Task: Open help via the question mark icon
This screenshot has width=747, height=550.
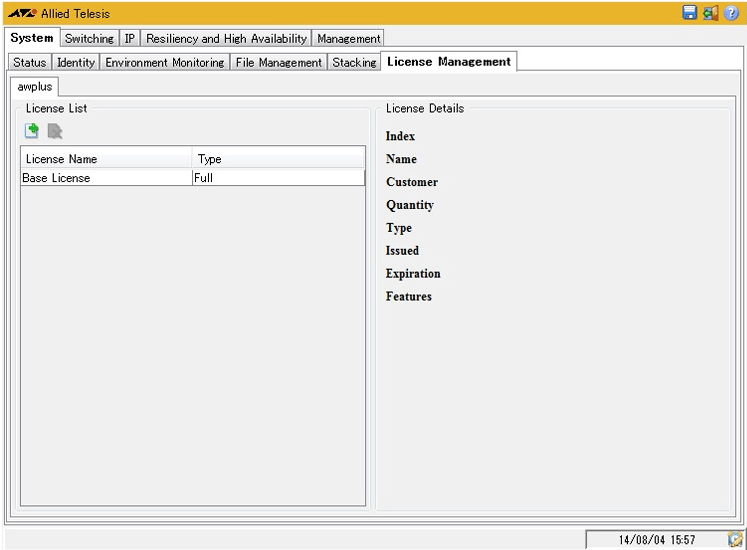Action: pos(731,13)
